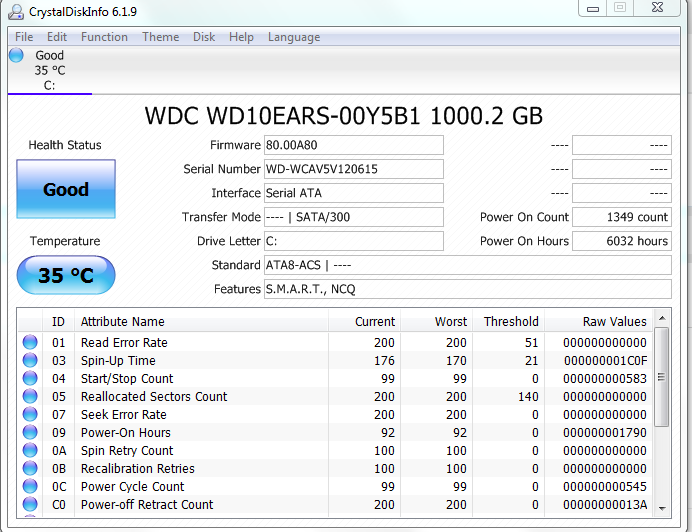Click the Current column header
Image resolution: width=692 pixels, height=532 pixels.
(365, 321)
